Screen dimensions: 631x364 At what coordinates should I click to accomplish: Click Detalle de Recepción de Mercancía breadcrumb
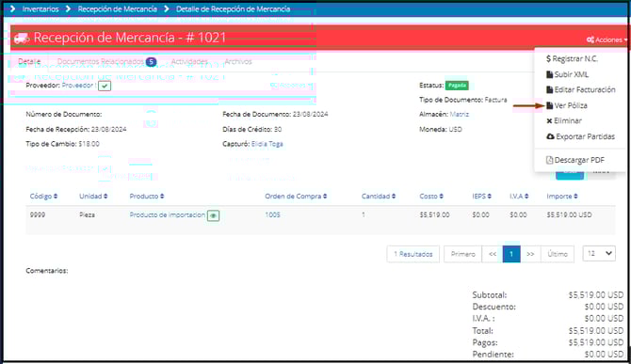point(233,8)
